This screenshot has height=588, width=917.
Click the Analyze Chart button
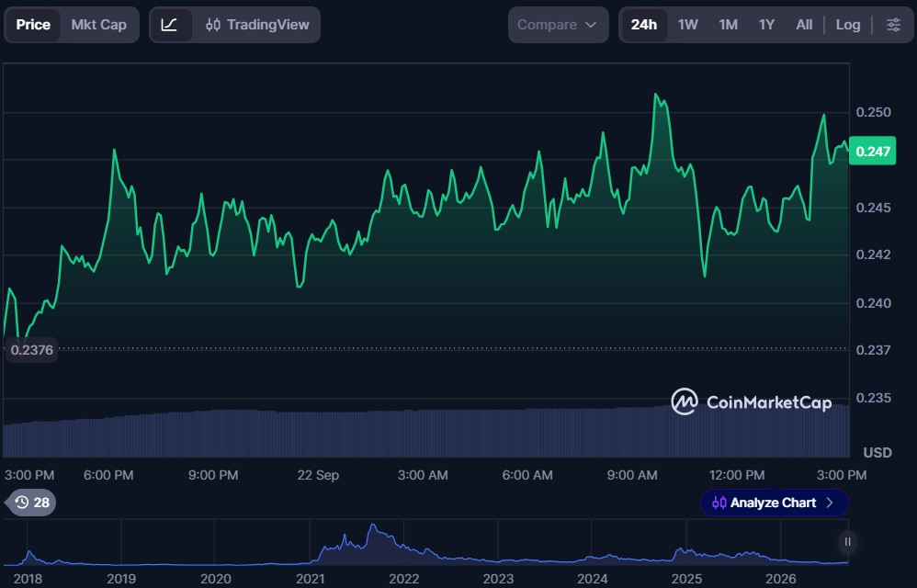click(774, 503)
